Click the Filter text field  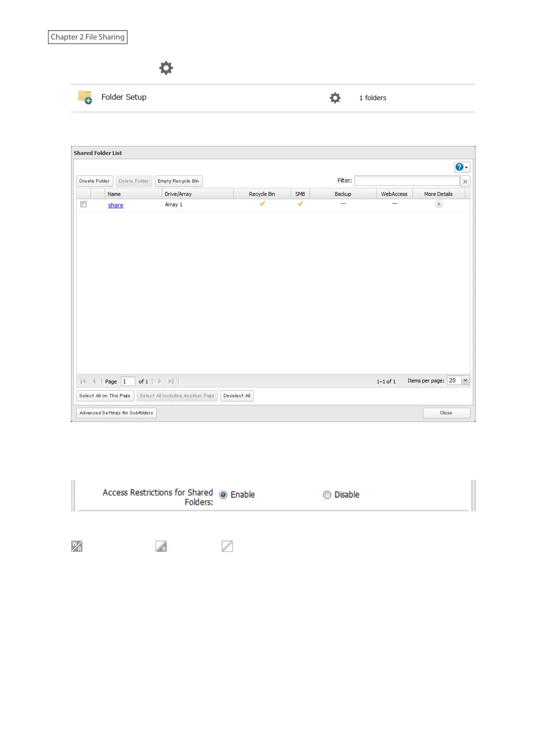(x=407, y=180)
